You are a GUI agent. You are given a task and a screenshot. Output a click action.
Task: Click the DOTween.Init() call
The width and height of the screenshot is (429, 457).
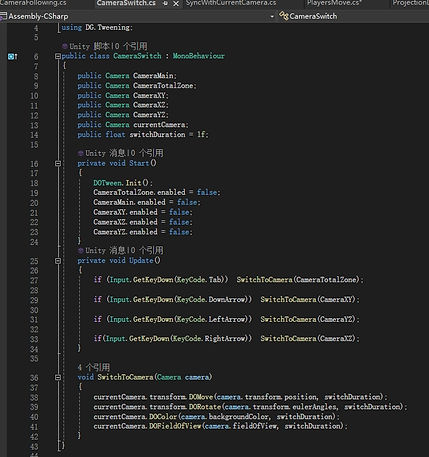pyautogui.click(x=123, y=183)
